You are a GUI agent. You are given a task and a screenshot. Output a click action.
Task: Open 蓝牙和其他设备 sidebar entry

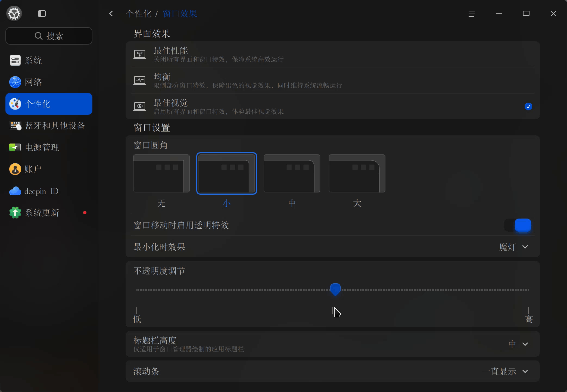[x=49, y=126]
